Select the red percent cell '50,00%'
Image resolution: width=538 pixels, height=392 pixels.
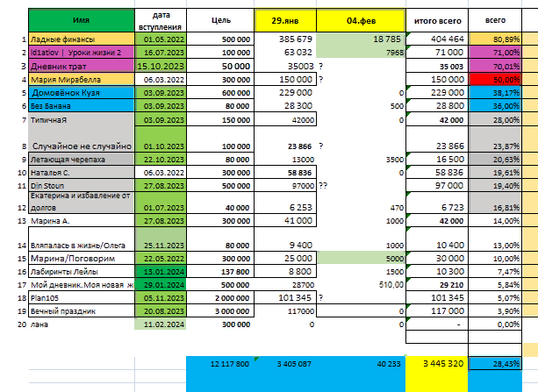495,80
